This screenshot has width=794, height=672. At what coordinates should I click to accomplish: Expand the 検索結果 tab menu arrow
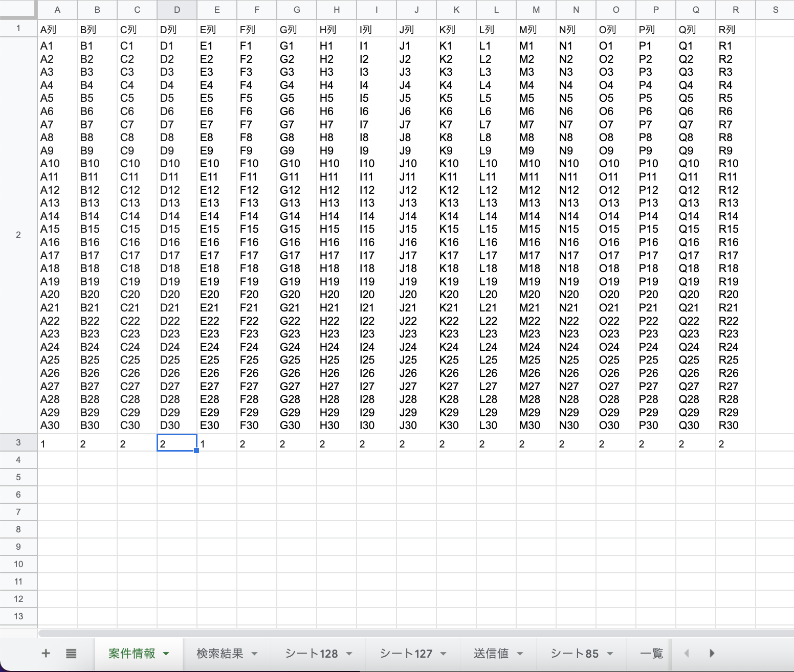254,654
